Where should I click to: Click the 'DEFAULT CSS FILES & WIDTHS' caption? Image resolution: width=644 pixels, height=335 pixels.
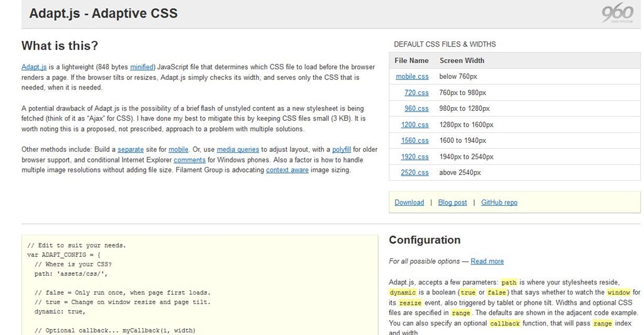(x=445, y=44)
